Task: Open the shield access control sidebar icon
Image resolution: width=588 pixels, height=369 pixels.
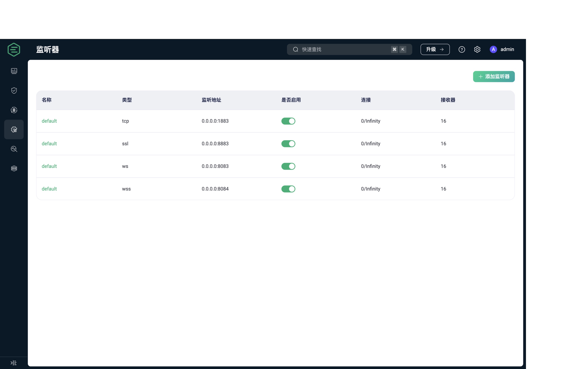Action: [14, 91]
